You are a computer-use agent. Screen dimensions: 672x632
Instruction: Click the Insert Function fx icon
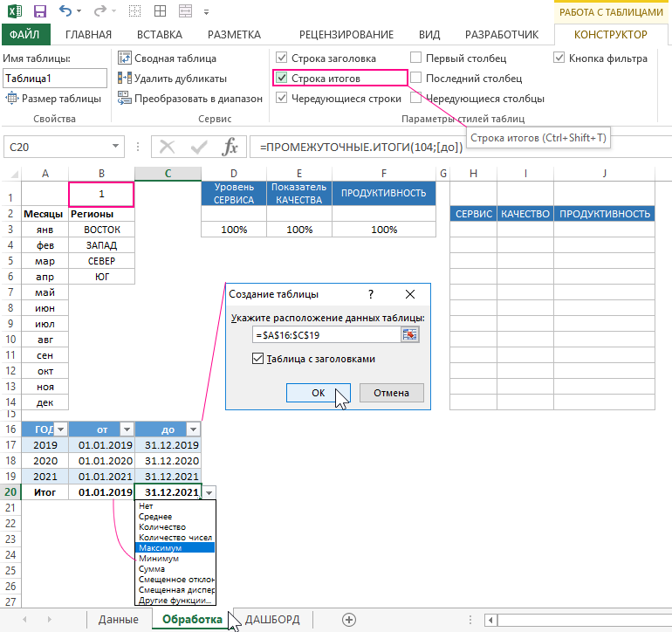coord(230,147)
